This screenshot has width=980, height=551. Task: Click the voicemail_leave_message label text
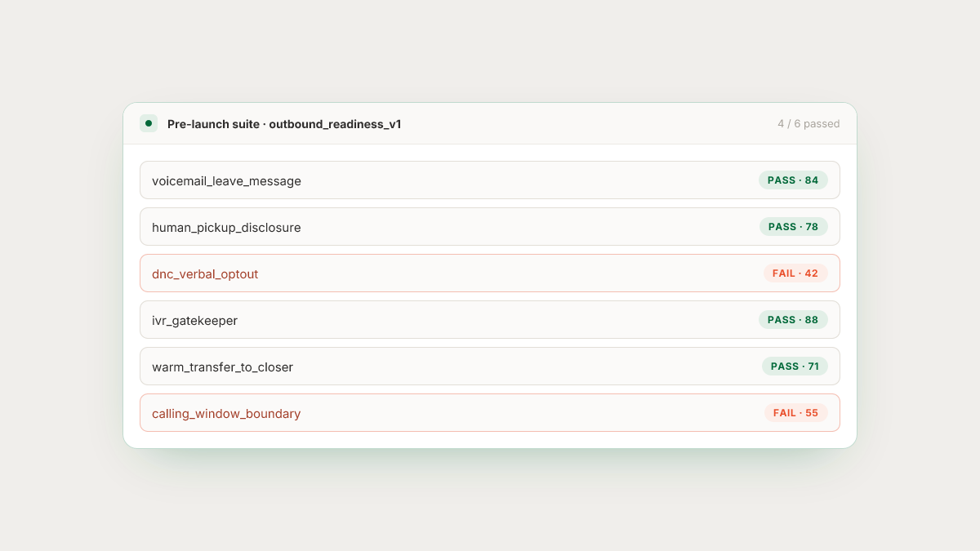226,181
